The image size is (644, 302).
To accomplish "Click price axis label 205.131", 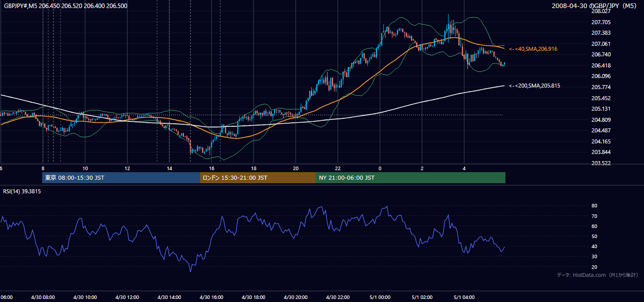I will tap(600, 109).
